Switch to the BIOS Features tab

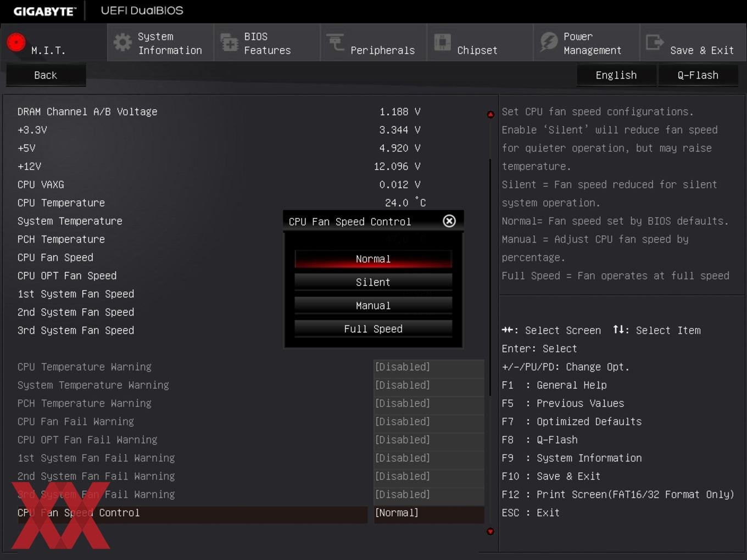click(x=267, y=42)
